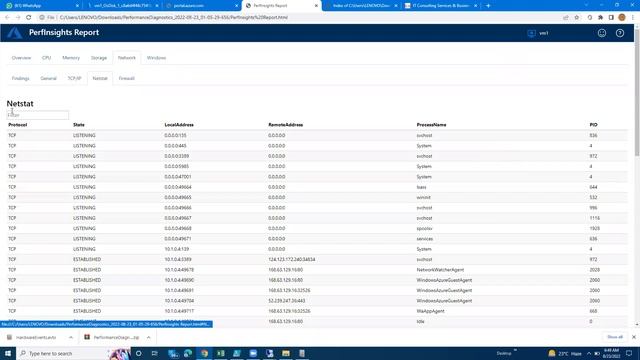Click the local address 10.1.0.4:139 cell
640x360 pixels.
point(177,249)
